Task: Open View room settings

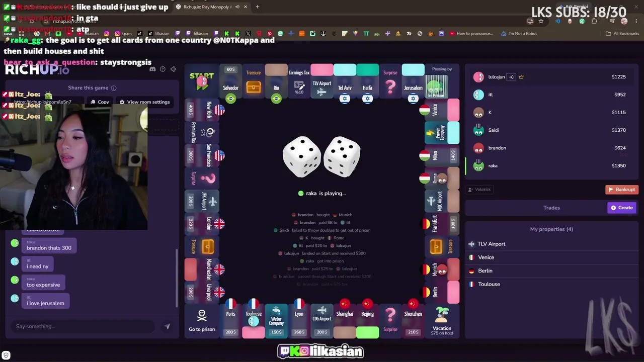Action: click(144, 102)
